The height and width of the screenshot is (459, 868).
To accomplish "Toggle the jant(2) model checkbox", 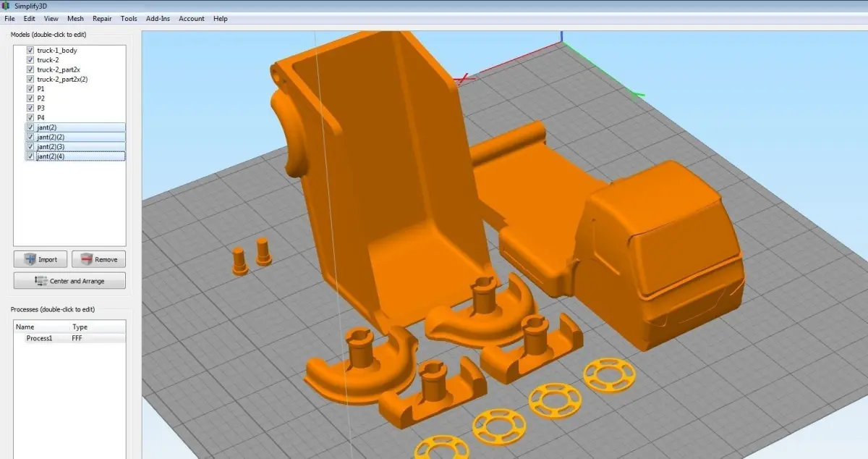I will pyautogui.click(x=30, y=127).
